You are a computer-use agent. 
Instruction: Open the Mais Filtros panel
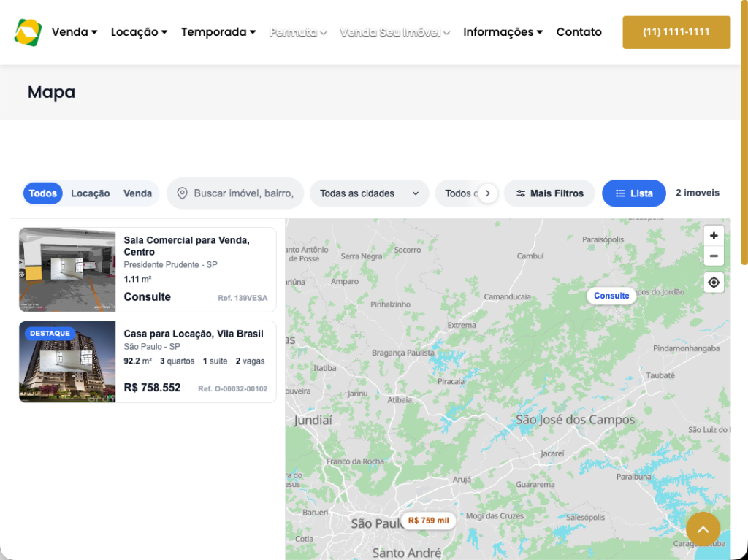[549, 193]
